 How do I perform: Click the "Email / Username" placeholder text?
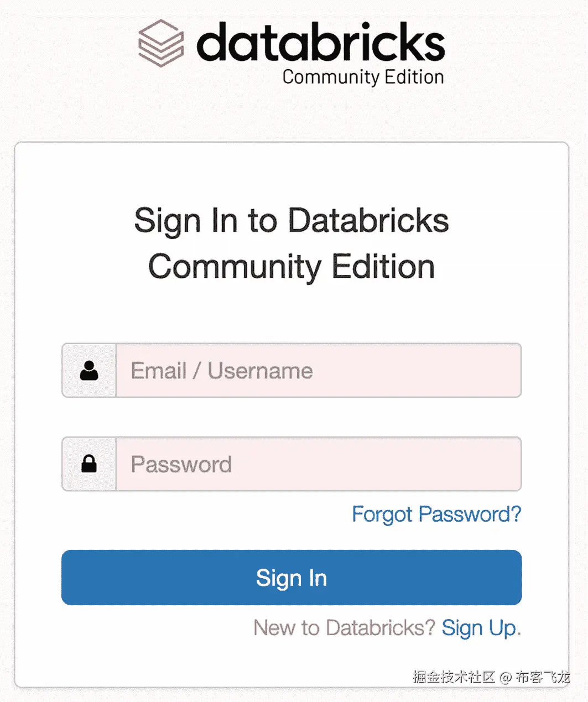pyautogui.click(x=221, y=371)
